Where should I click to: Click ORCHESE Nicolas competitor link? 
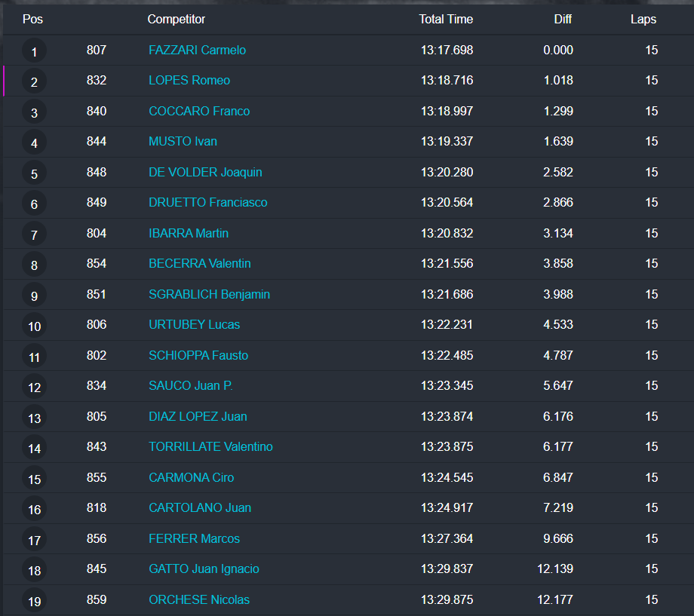(x=199, y=600)
